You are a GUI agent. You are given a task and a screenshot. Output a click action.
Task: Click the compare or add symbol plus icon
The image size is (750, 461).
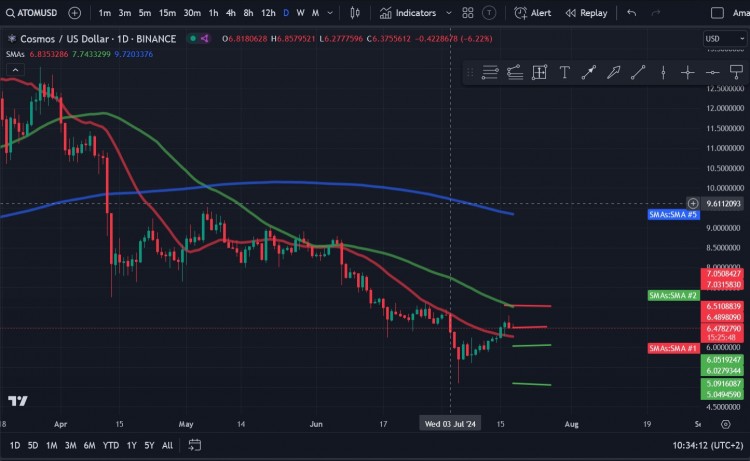click(75, 13)
